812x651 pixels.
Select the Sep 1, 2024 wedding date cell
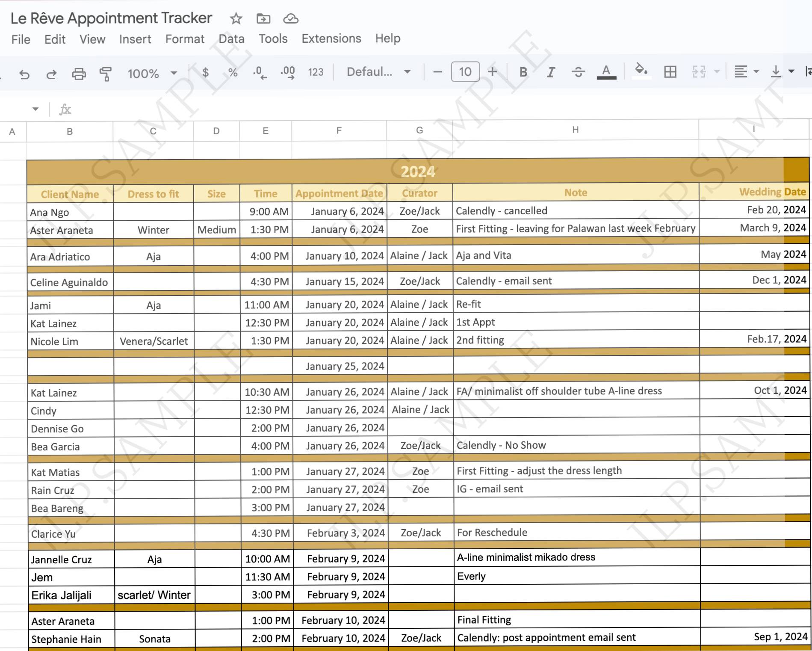(756, 637)
